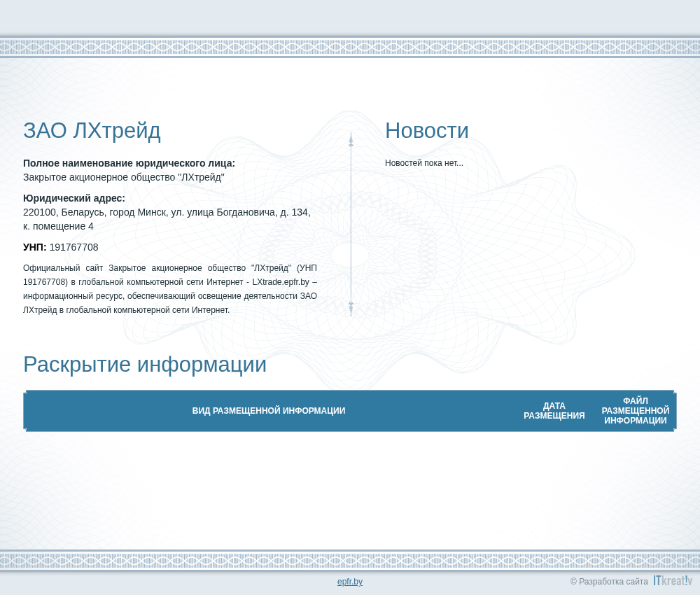Click the paragraph beginning 'Официальный сайт'

[x=170, y=289]
